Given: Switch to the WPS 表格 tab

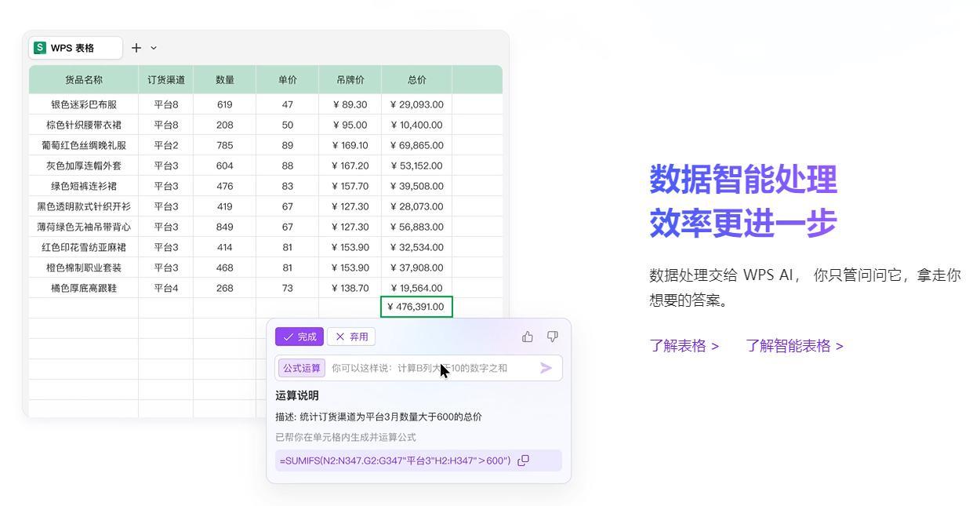Looking at the screenshot, I should point(76,48).
